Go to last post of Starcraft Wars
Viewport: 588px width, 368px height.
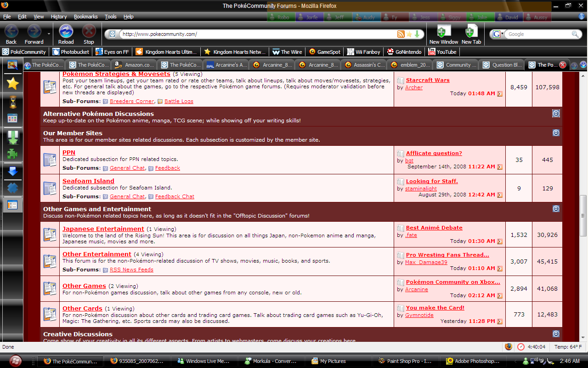pos(500,93)
